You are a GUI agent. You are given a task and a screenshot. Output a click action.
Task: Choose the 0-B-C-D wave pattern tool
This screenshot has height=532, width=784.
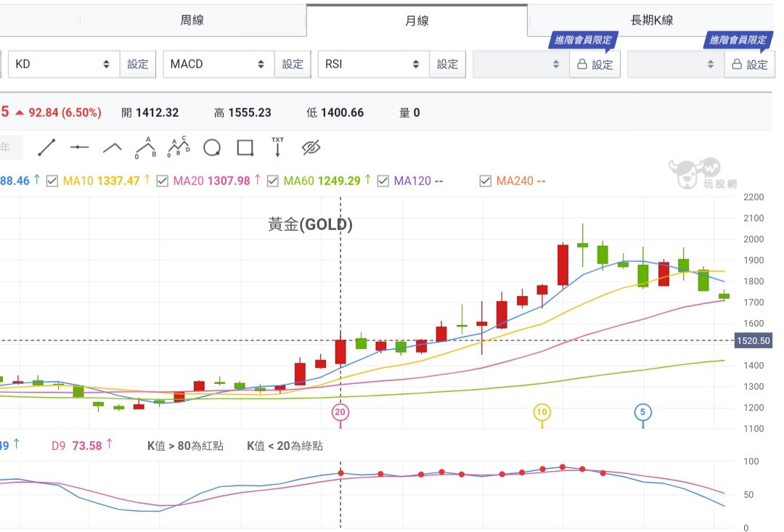[x=178, y=147]
